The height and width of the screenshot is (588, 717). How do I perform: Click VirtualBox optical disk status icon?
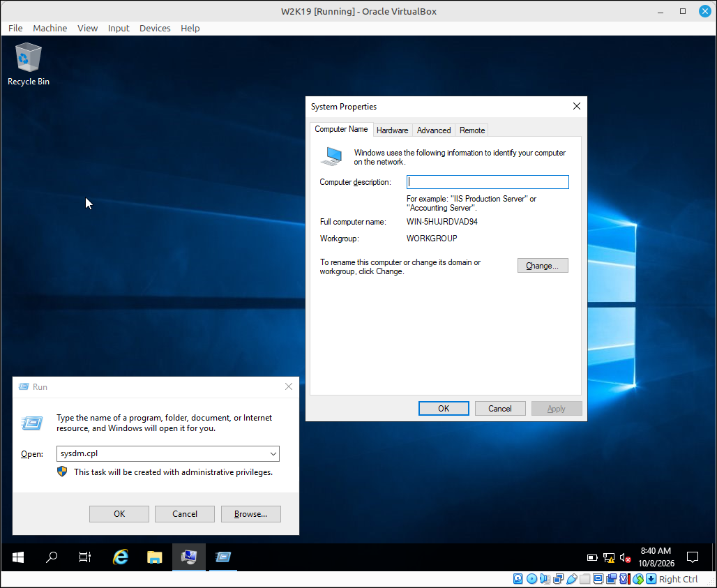click(x=531, y=579)
